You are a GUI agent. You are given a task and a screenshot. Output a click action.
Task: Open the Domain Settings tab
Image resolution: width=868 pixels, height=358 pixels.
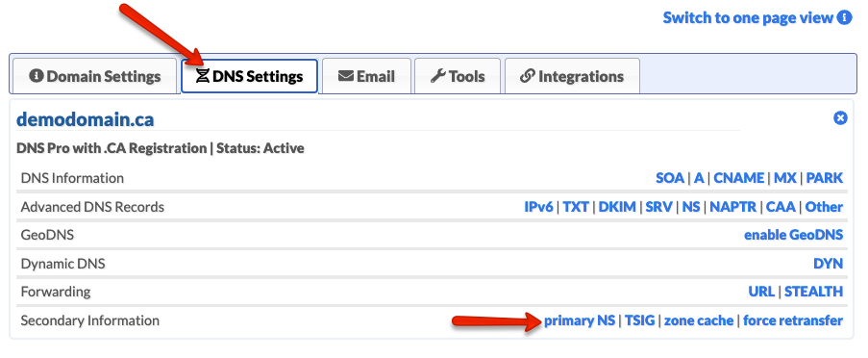pyautogui.click(x=94, y=76)
